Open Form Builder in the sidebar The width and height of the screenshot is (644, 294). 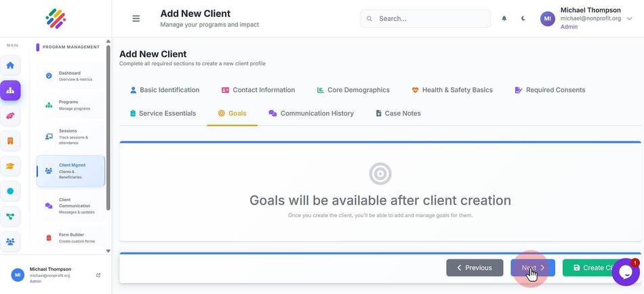point(71,238)
